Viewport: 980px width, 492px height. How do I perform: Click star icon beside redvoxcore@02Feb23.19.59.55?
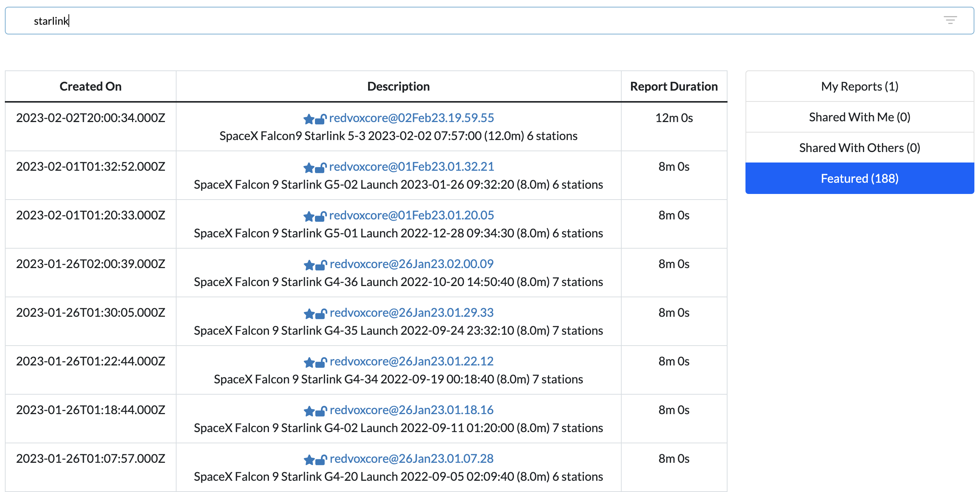point(309,119)
